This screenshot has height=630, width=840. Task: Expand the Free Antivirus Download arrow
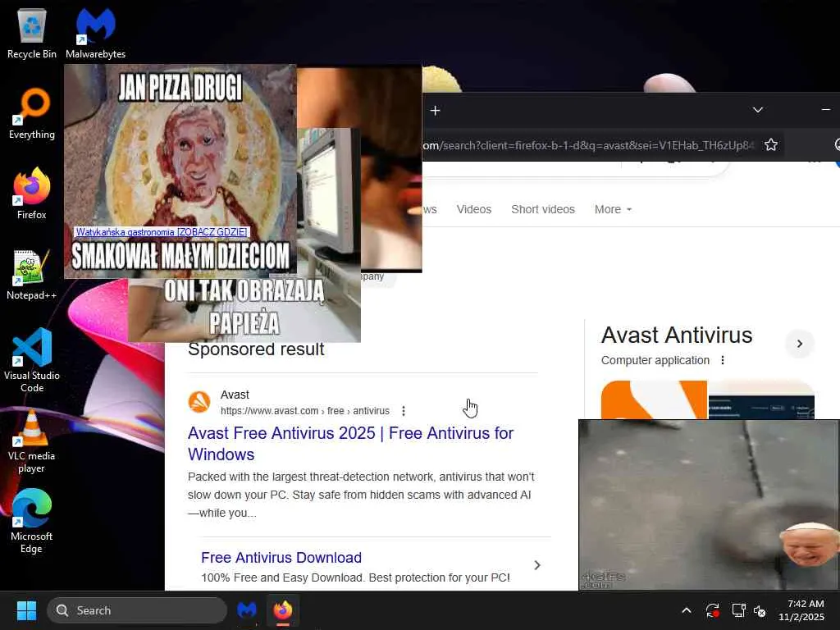537,565
